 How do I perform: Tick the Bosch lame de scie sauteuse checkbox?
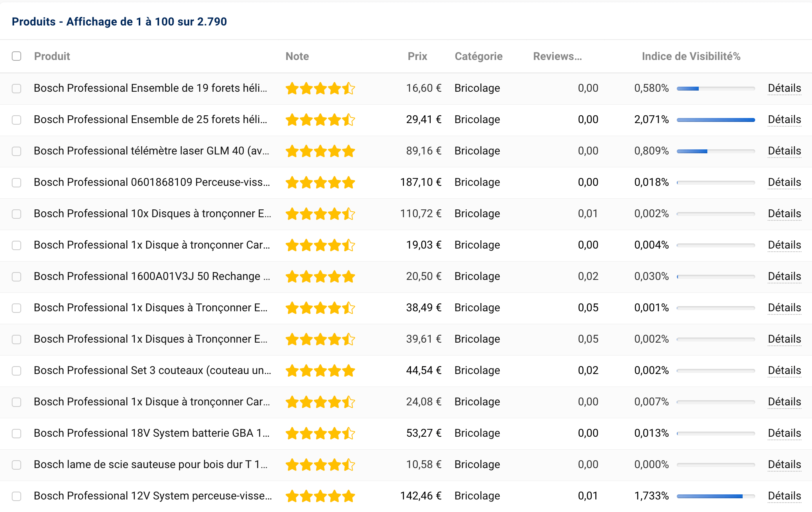coord(16,465)
